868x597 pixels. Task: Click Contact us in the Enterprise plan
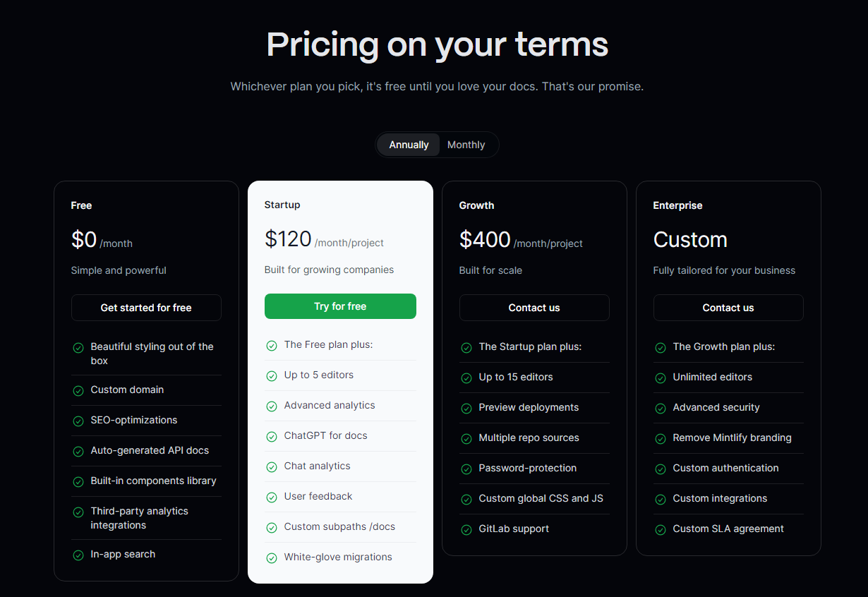point(728,308)
